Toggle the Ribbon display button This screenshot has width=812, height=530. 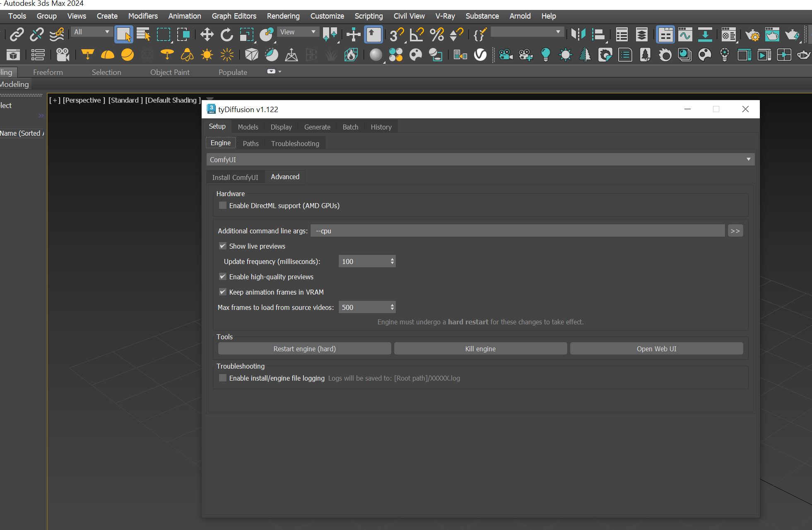[x=665, y=34]
